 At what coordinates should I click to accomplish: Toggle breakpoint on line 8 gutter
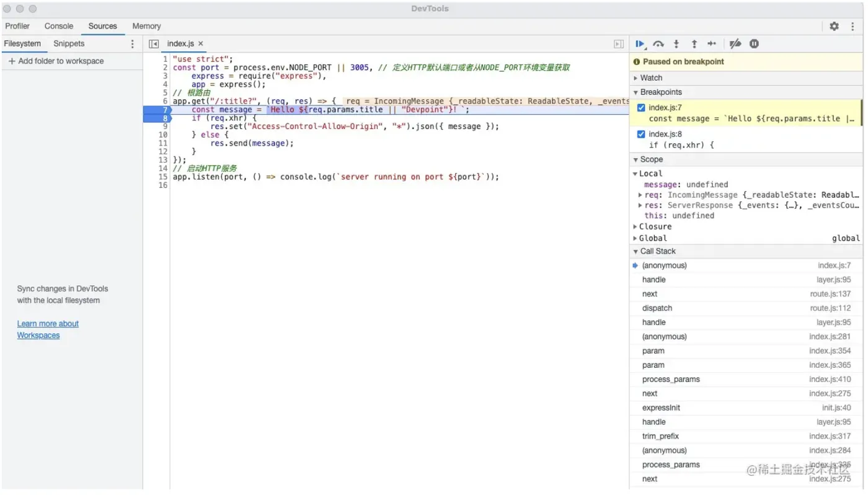pyautogui.click(x=156, y=118)
